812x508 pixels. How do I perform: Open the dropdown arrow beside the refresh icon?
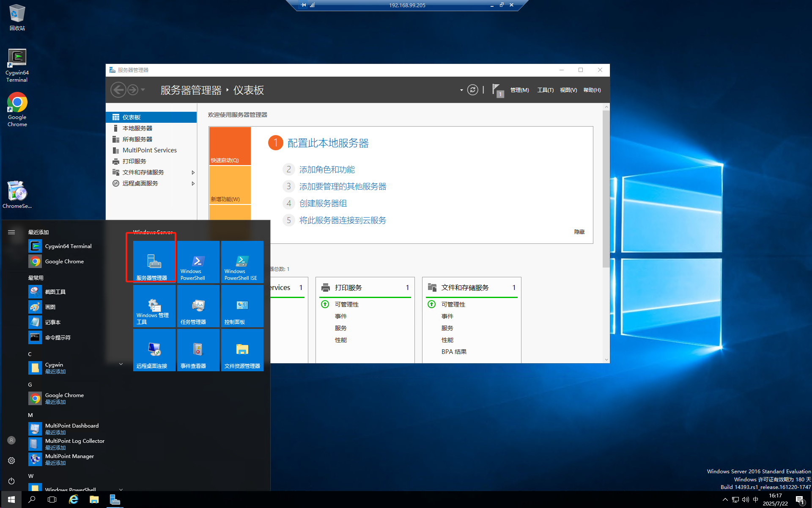click(461, 90)
